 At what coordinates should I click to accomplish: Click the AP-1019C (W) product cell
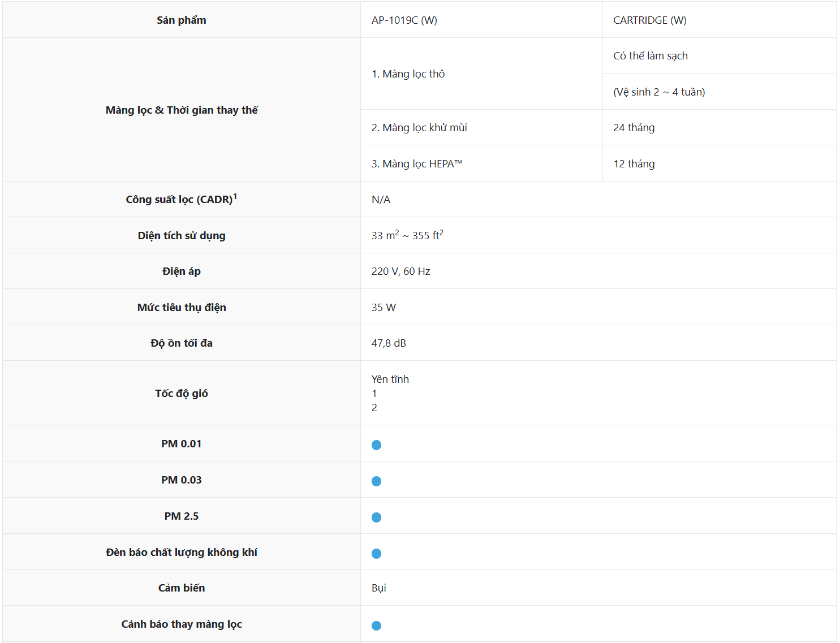click(404, 20)
